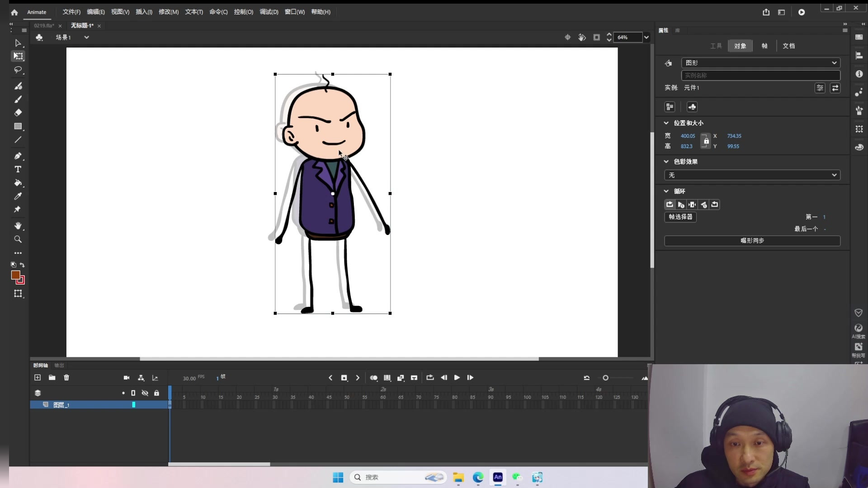868x488 pixels.
Task: Select the Free Transform tool
Action: (x=18, y=56)
